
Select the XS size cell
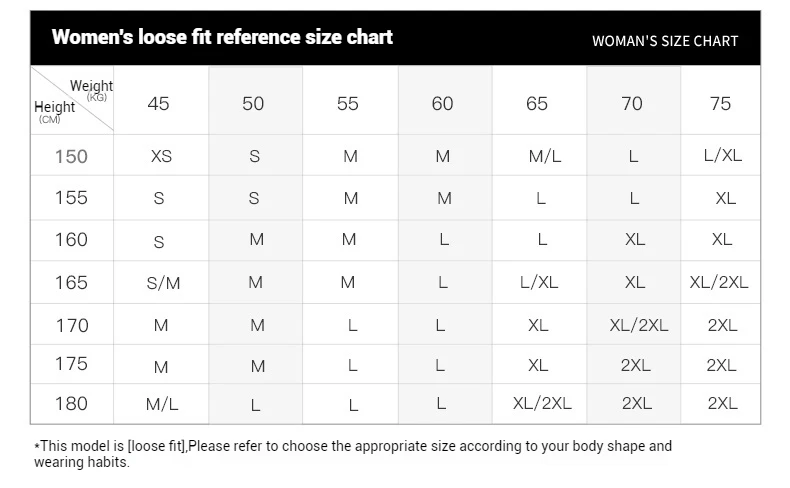pos(161,156)
